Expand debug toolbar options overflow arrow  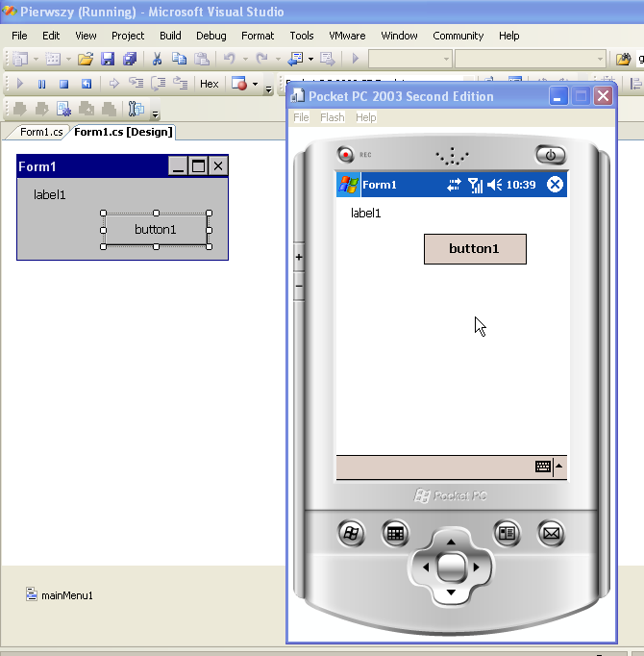click(x=269, y=89)
